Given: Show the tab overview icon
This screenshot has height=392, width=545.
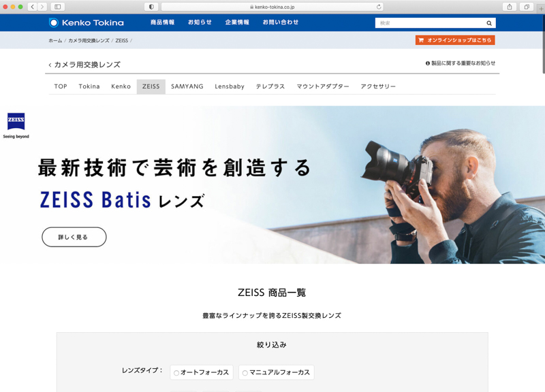Looking at the screenshot, I should coord(527,7).
